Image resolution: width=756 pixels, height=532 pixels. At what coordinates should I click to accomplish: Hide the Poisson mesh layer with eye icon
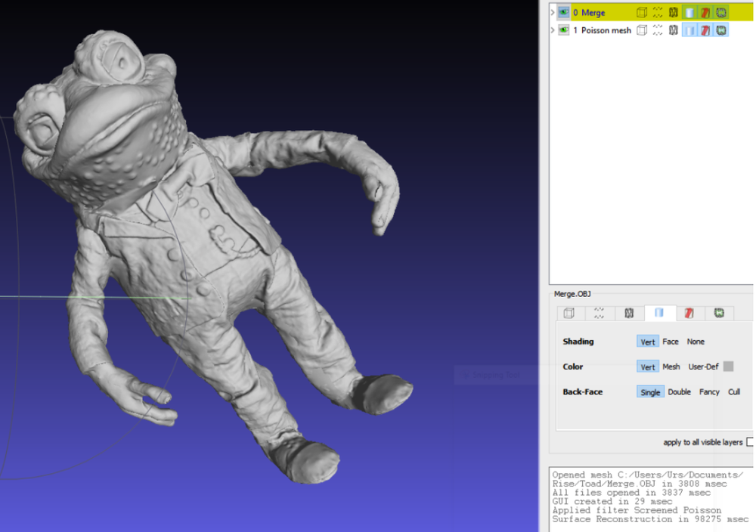564,30
